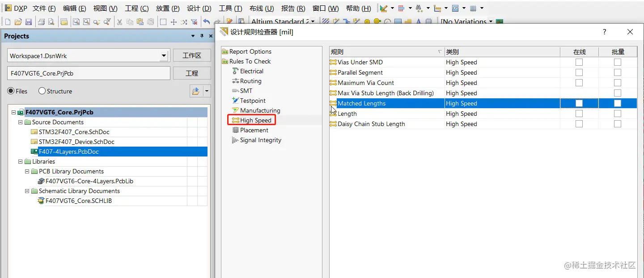Select the Signal Integrity rule category

[261, 140]
